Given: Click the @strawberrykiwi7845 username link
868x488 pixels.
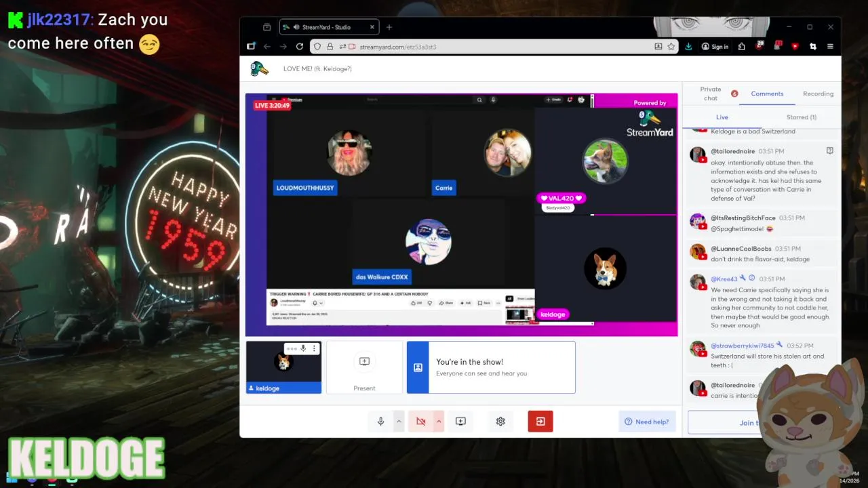Looking at the screenshot, I should point(742,346).
